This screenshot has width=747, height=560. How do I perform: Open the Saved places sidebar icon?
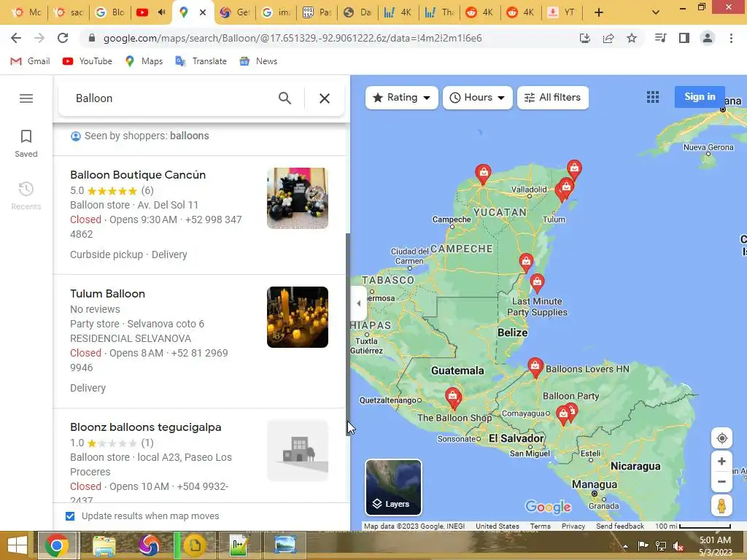[26, 144]
